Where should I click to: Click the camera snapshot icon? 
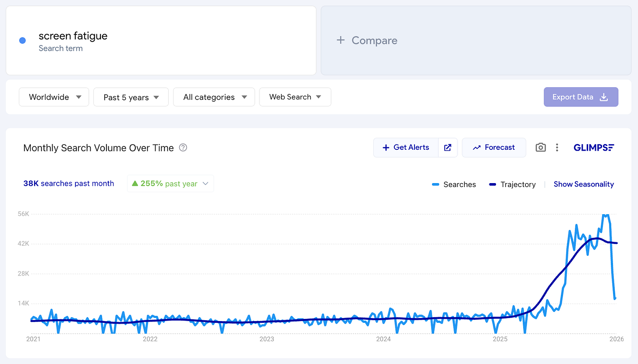[x=541, y=148]
